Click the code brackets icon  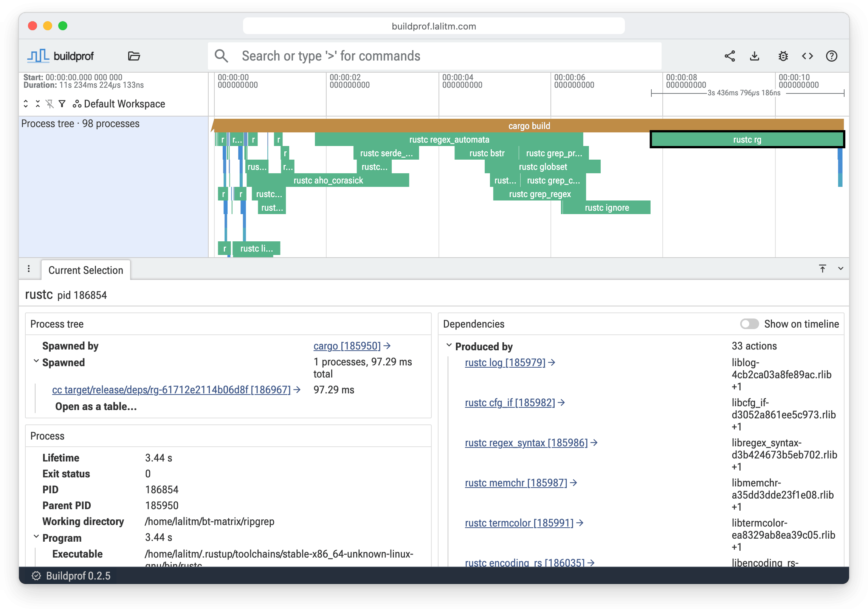click(x=807, y=56)
